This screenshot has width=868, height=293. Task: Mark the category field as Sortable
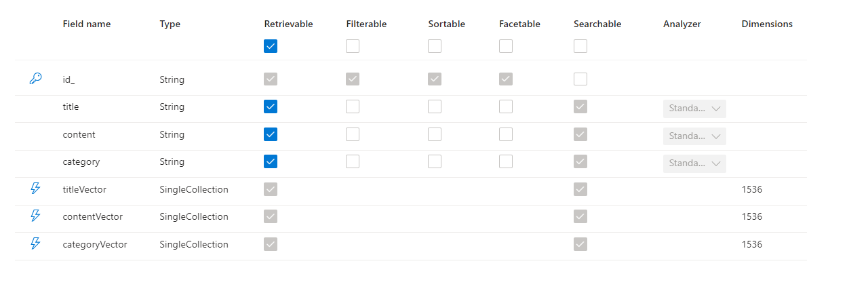(435, 161)
